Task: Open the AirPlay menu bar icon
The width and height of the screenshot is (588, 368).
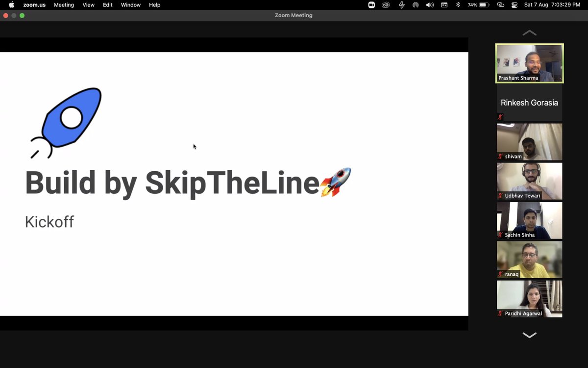Action: click(x=416, y=5)
